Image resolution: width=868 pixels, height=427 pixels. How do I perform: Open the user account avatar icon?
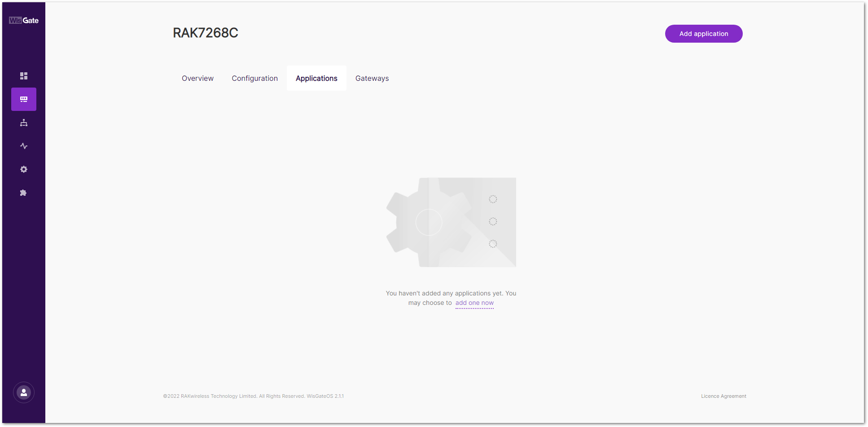24,392
